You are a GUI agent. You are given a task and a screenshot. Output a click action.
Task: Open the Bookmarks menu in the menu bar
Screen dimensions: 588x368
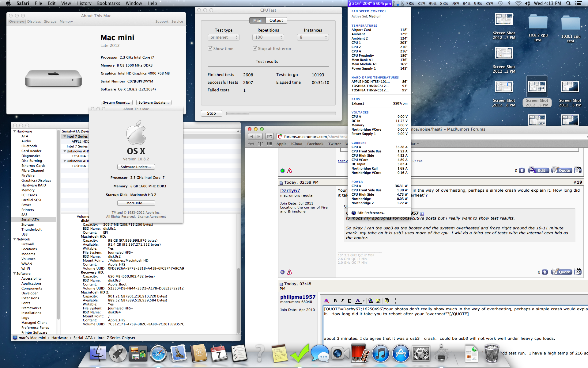click(x=108, y=3)
